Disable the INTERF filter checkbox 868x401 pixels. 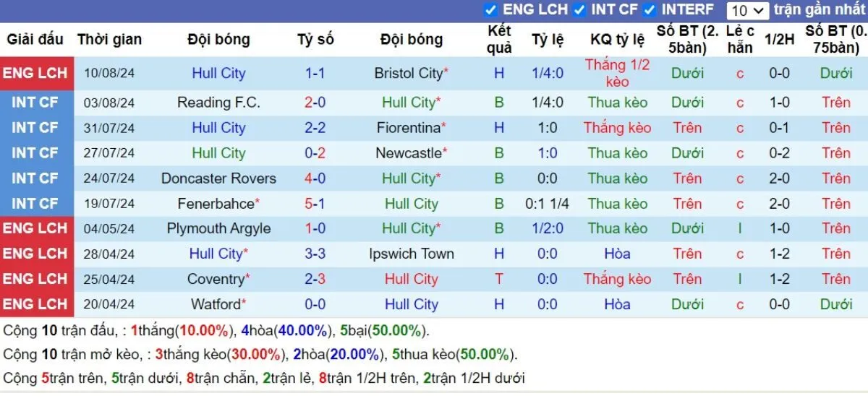pyautogui.click(x=650, y=10)
